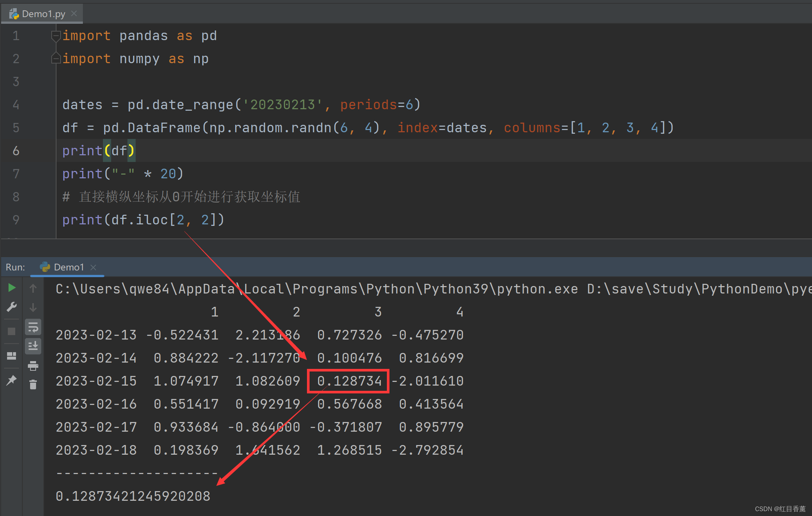This screenshot has height=516, width=812.
Task: Toggle Scroll to End of console
Action: click(x=33, y=346)
